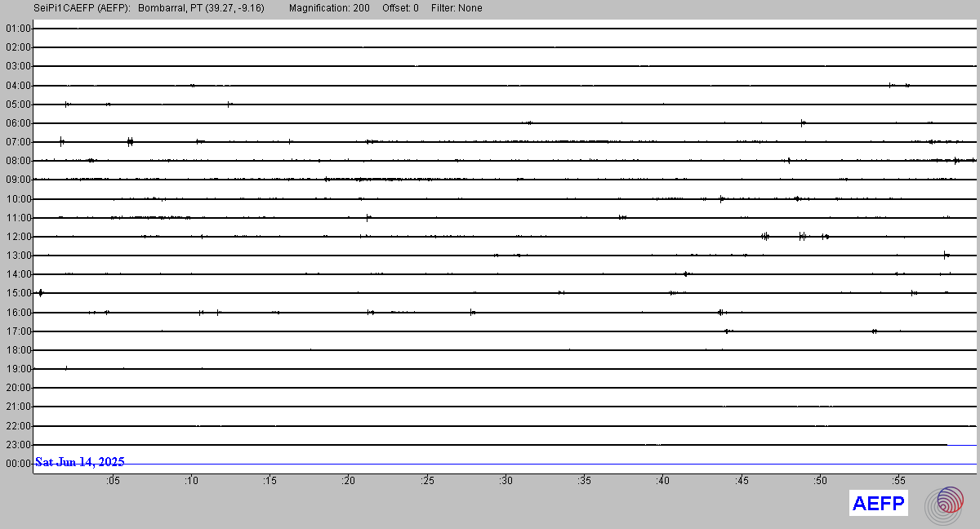The height and width of the screenshot is (529, 980).
Task: Select the 04:00 hour label
Action: [x=18, y=86]
